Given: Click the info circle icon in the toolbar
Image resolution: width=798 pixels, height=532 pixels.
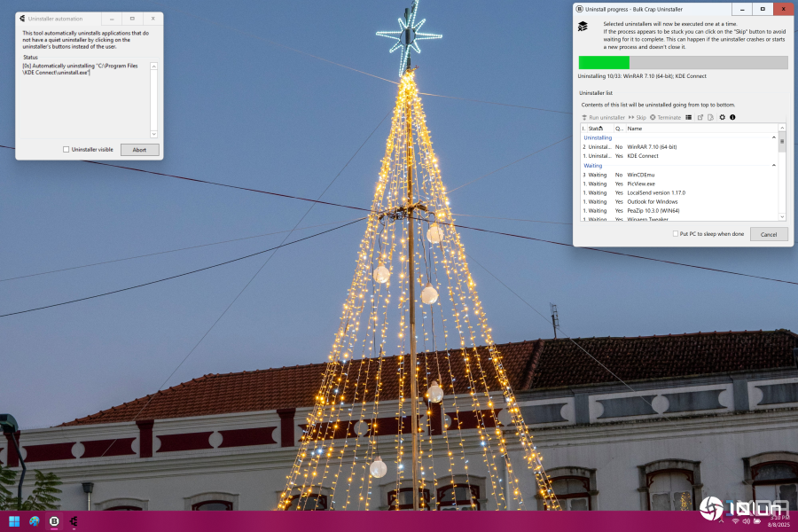Looking at the screenshot, I should point(732,117).
